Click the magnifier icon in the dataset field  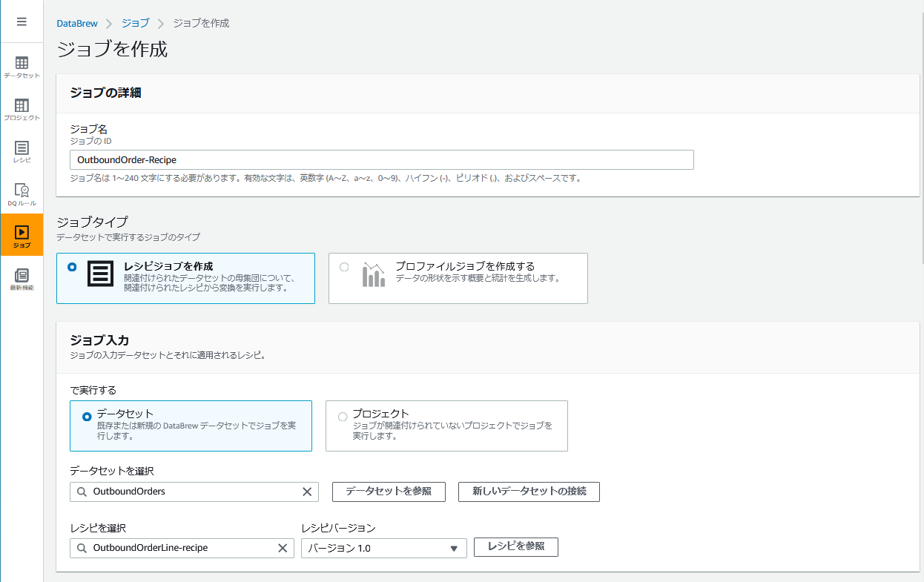click(79, 492)
